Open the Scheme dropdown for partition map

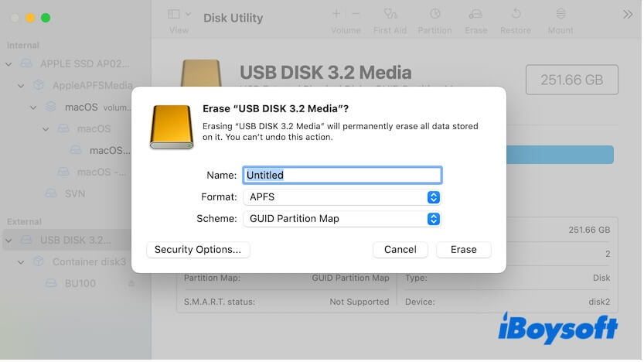click(x=342, y=219)
